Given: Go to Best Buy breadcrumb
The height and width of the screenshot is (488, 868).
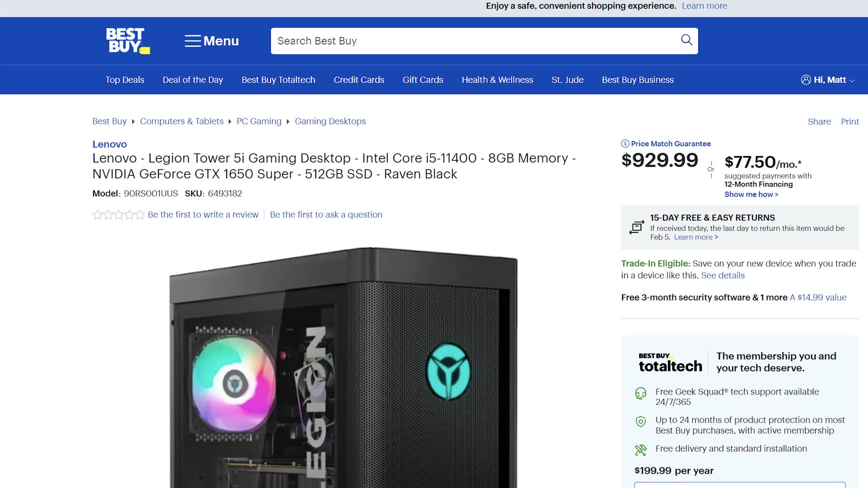Looking at the screenshot, I should (109, 121).
